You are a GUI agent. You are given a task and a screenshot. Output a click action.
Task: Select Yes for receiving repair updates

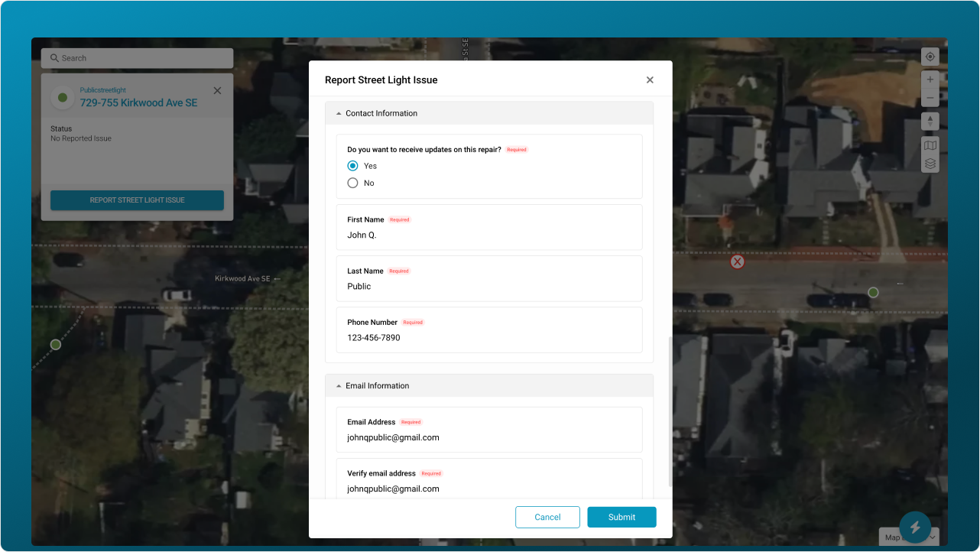pyautogui.click(x=352, y=166)
